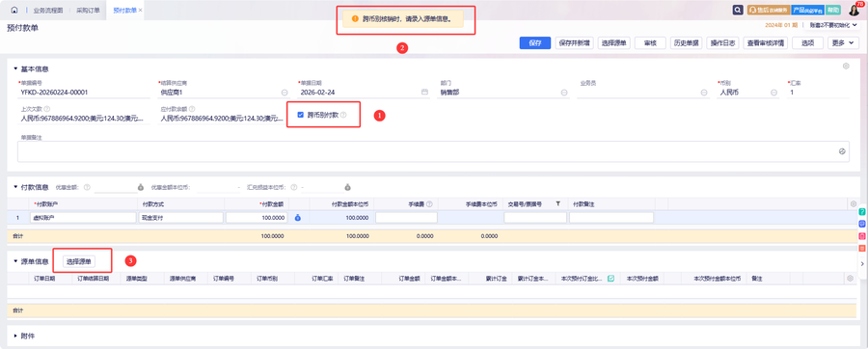Viewport: 868px width, 349px height.
Task: Collapse the 基本信息 section
Action: pos(15,69)
